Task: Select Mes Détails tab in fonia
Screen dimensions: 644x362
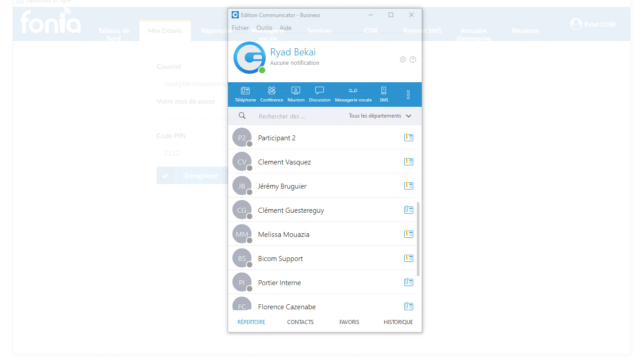Action: pos(165,31)
